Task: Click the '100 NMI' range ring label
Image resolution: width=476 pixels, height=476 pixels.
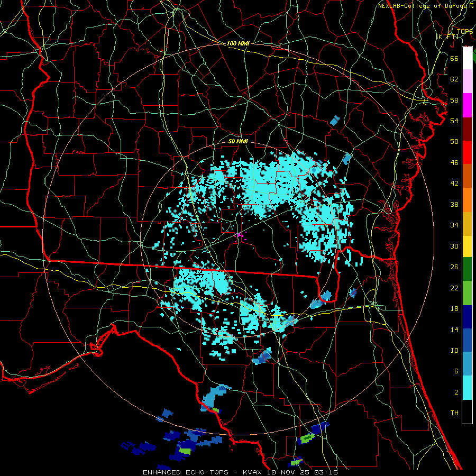Action: click(238, 44)
